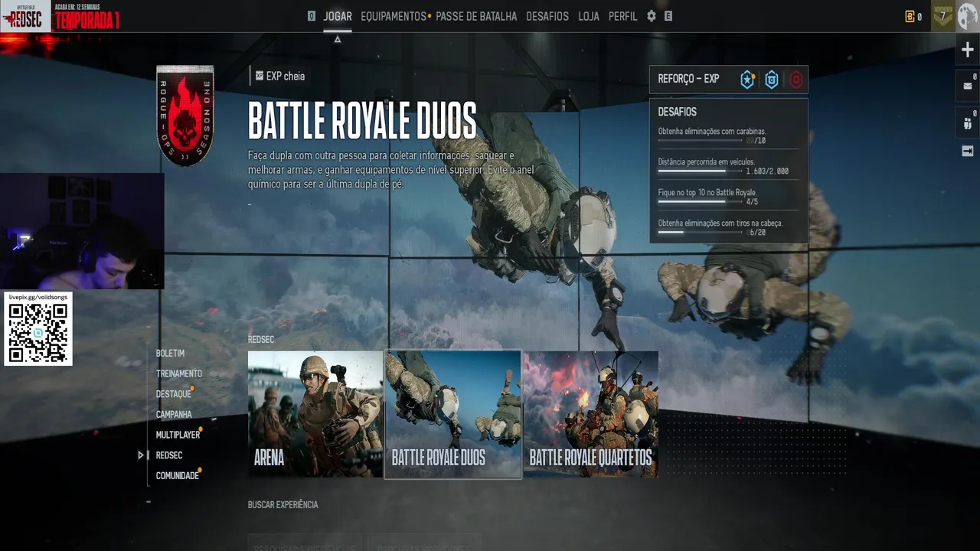980x551 pixels.
Task: Click the REDSEC logo top left
Action: 25,16
